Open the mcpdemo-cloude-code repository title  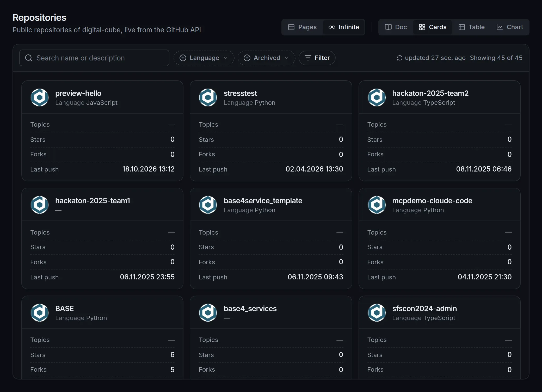(432, 201)
